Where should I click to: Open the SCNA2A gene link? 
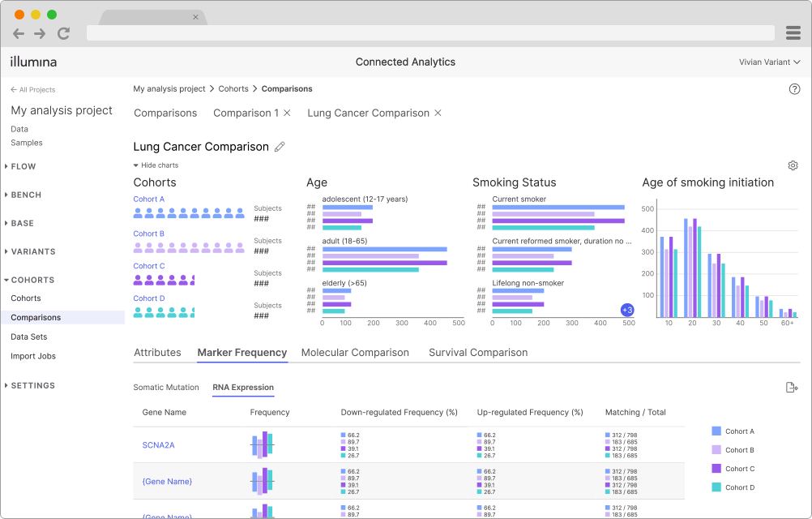(159, 445)
